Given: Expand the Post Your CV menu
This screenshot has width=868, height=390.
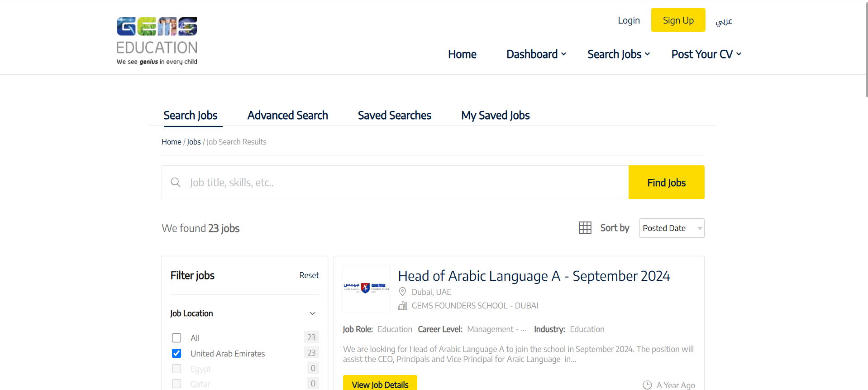Looking at the screenshot, I should (x=706, y=54).
